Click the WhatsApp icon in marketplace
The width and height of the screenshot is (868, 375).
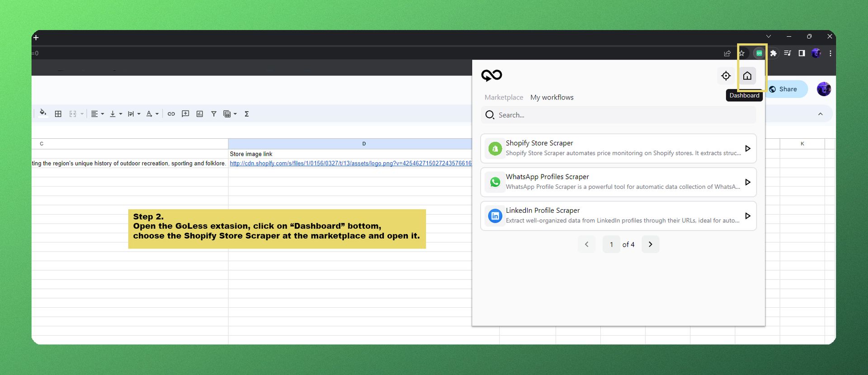tap(495, 182)
